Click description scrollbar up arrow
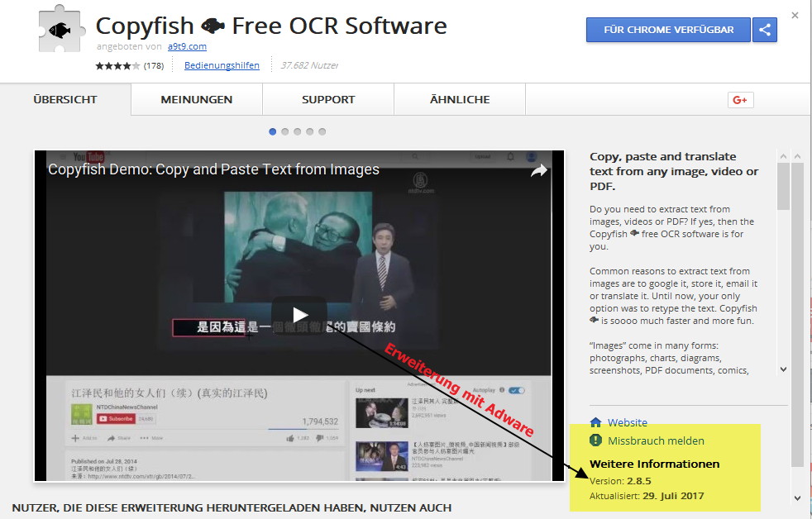812x519 pixels. point(783,155)
